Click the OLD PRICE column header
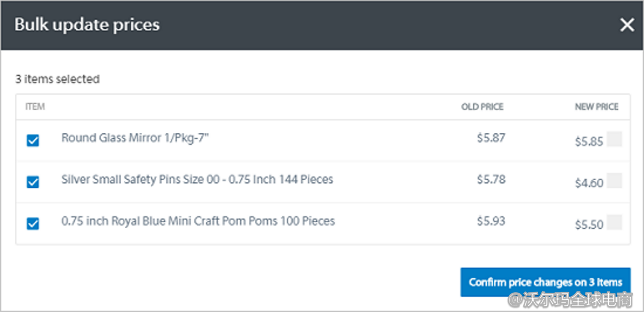The width and height of the screenshot is (644, 312). point(481,106)
